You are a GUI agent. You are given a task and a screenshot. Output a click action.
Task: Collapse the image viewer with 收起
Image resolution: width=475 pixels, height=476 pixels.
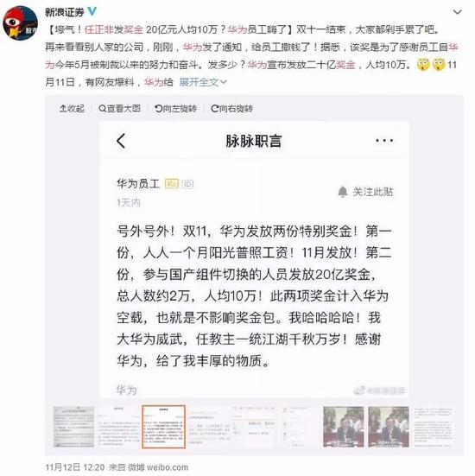pos(72,108)
